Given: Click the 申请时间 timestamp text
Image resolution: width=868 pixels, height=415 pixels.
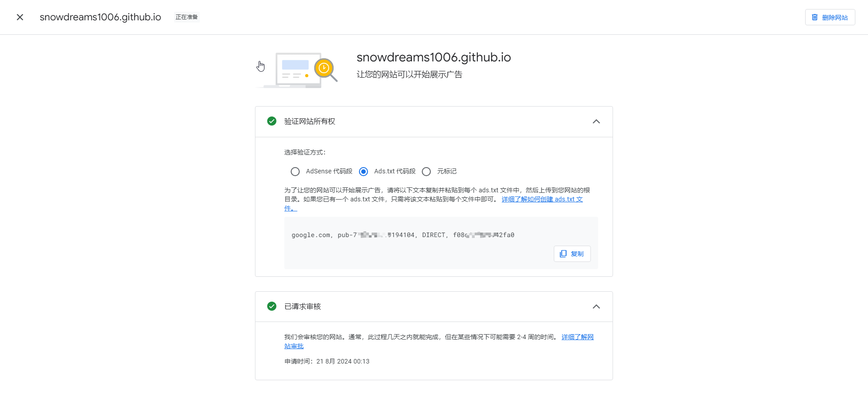Looking at the screenshot, I should pyautogui.click(x=327, y=361).
